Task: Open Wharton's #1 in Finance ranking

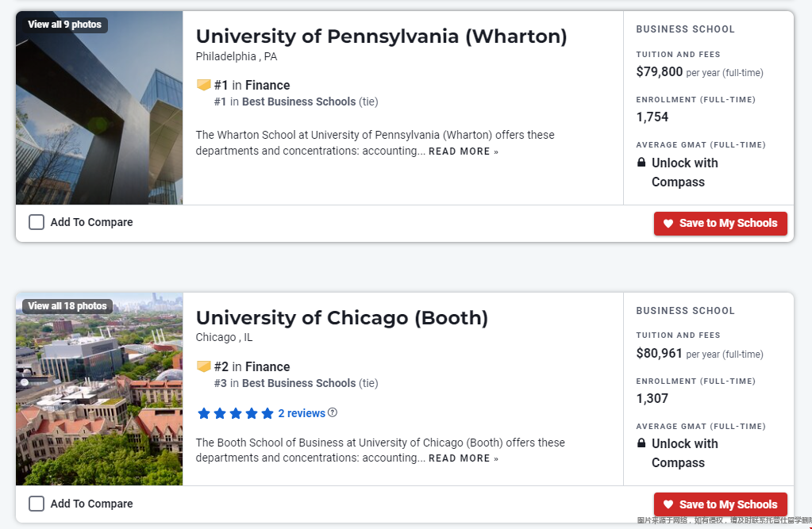Action: [x=252, y=85]
